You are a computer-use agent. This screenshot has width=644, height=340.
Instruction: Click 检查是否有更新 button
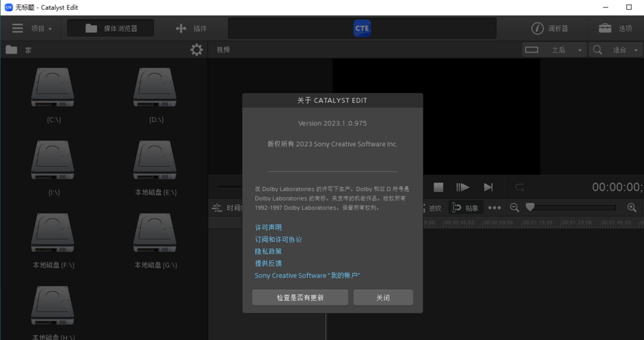300,297
